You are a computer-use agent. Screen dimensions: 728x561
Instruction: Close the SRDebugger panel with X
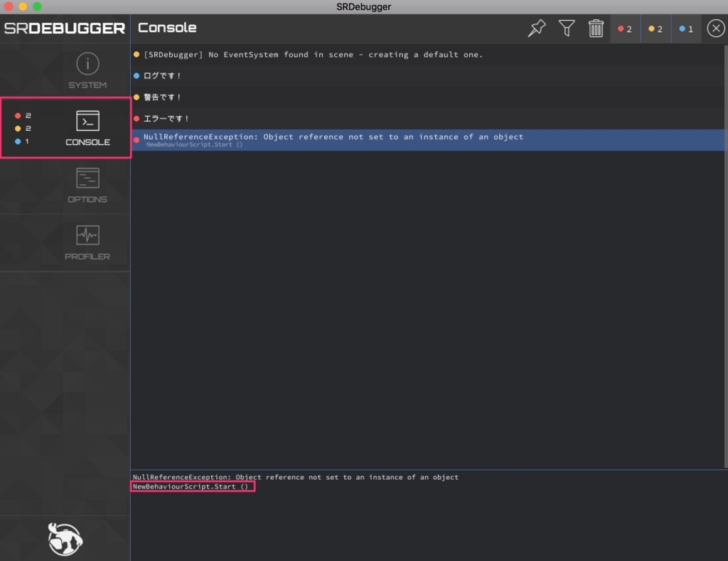[715, 28]
